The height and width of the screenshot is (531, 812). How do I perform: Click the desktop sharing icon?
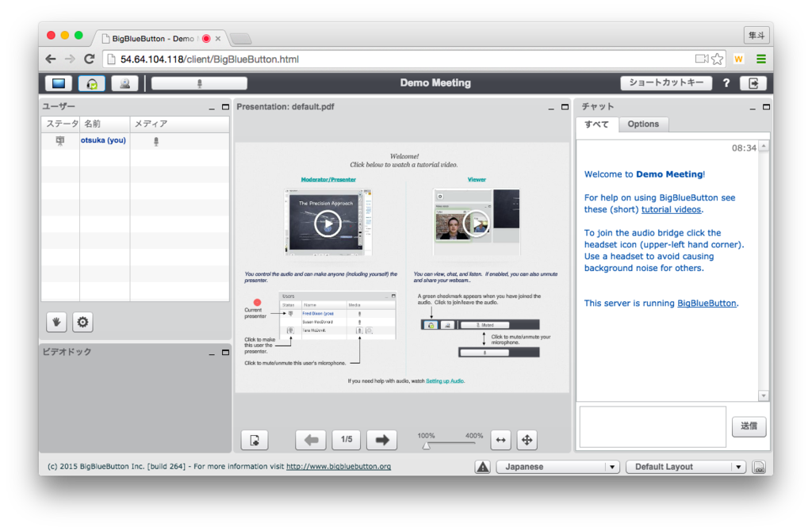click(58, 83)
